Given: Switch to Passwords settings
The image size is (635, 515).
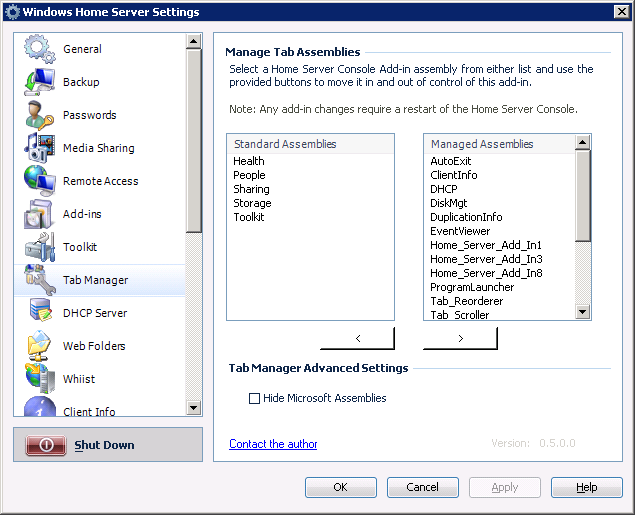Looking at the screenshot, I should pyautogui.click(x=89, y=115).
